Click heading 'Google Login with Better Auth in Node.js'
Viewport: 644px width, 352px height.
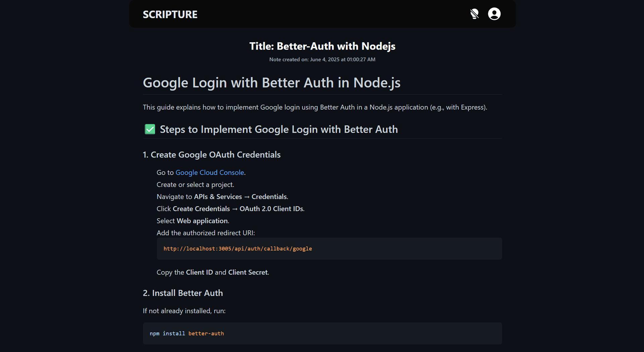coord(272,82)
